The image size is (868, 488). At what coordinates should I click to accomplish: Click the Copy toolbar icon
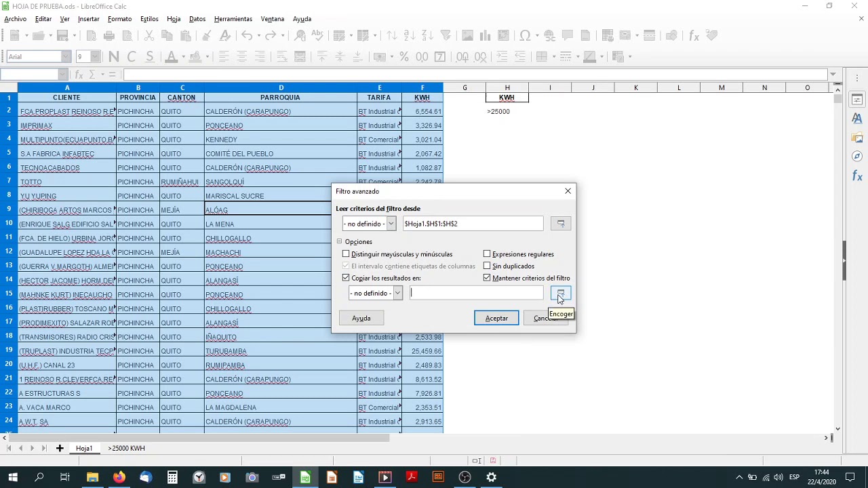pyautogui.click(x=167, y=35)
